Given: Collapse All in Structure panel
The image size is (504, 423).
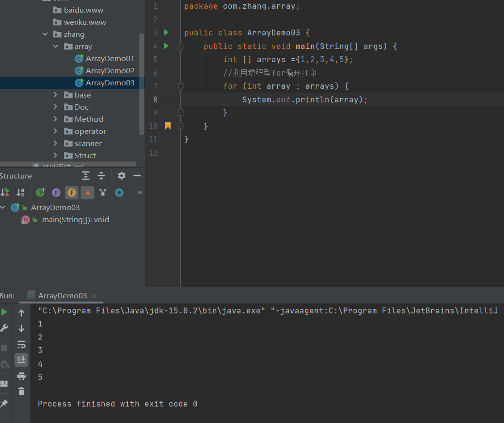Looking at the screenshot, I should 101,176.
